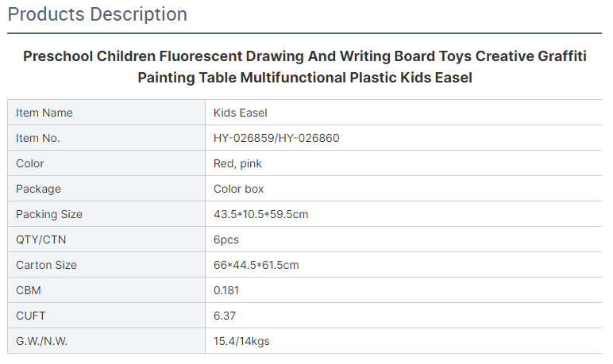This screenshot has height=364, width=613.
Task: Select the QTY/CTN label cell
Action: click(x=106, y=239)
